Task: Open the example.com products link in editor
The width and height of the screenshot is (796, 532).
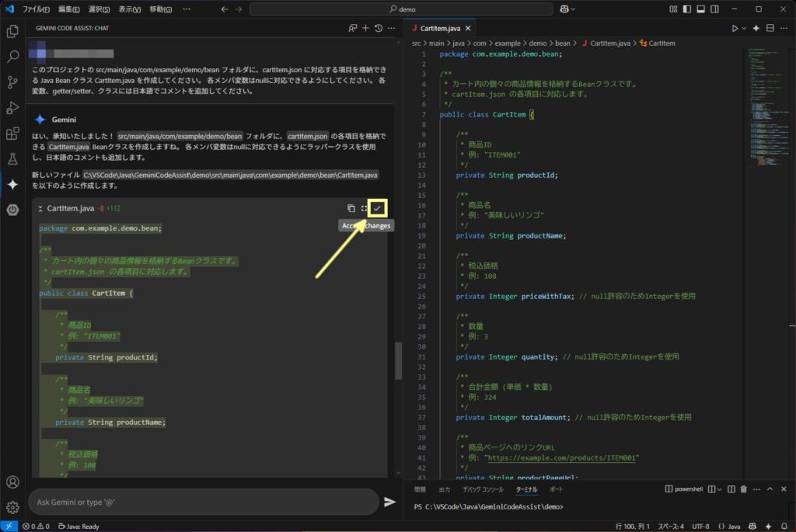Action: point(562,457)
